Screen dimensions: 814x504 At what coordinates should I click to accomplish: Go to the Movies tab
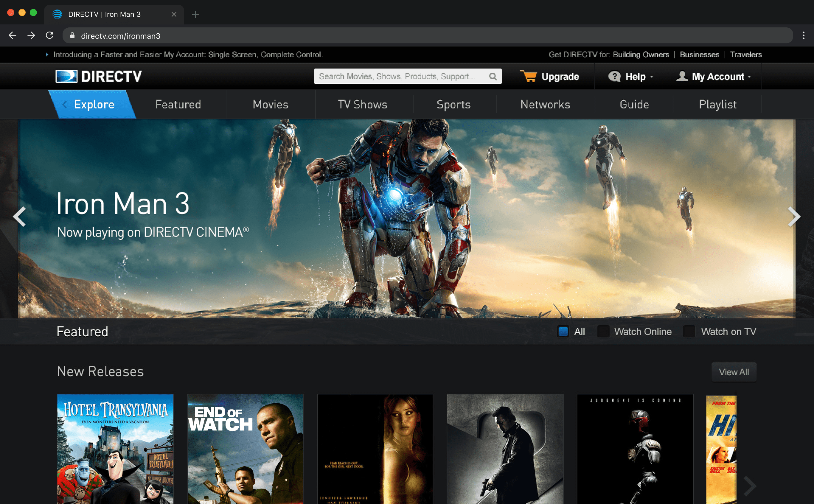point(270,104)
